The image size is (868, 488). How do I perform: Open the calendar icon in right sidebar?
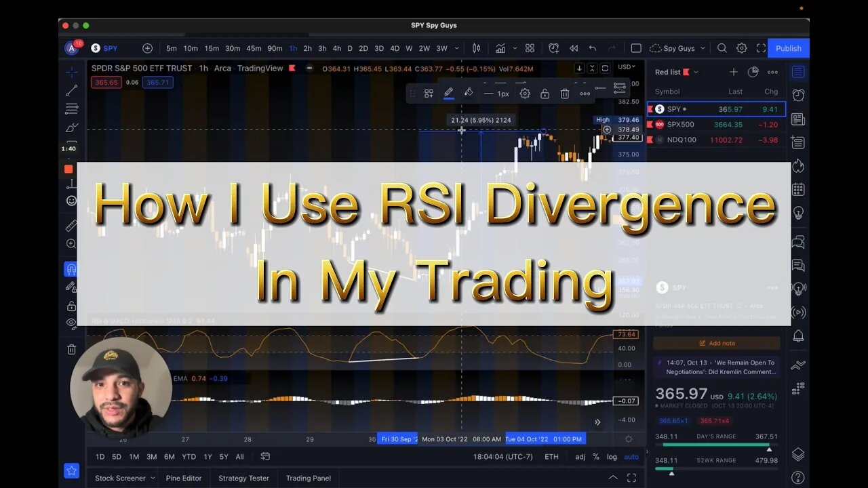click(x=798, y=190)
